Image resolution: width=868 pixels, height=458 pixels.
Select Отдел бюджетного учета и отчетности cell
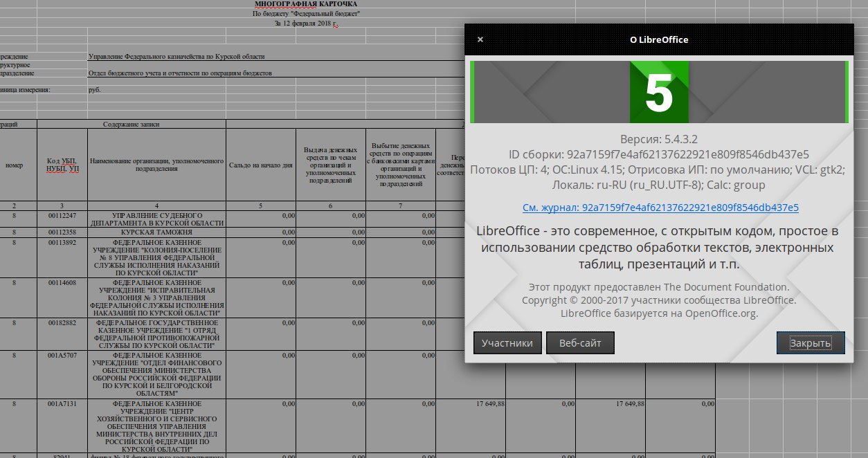coord(180,73)
